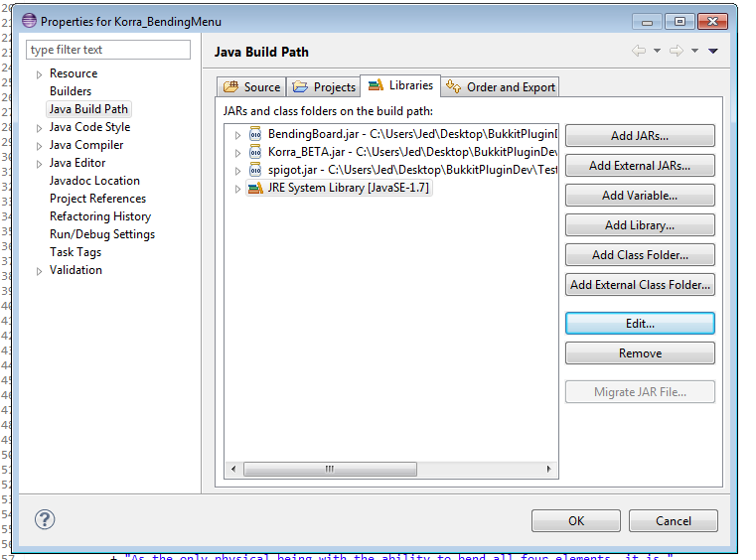The image size is (756, 560).
Task: Click the Add Class Folder... button
Action: click(x=640, y=255)
